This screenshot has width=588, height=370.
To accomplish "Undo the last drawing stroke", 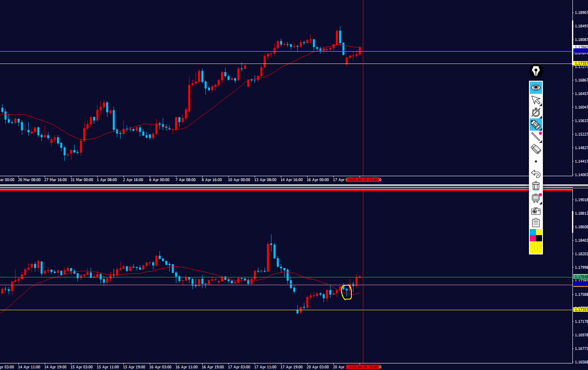I will pos(536,174).
